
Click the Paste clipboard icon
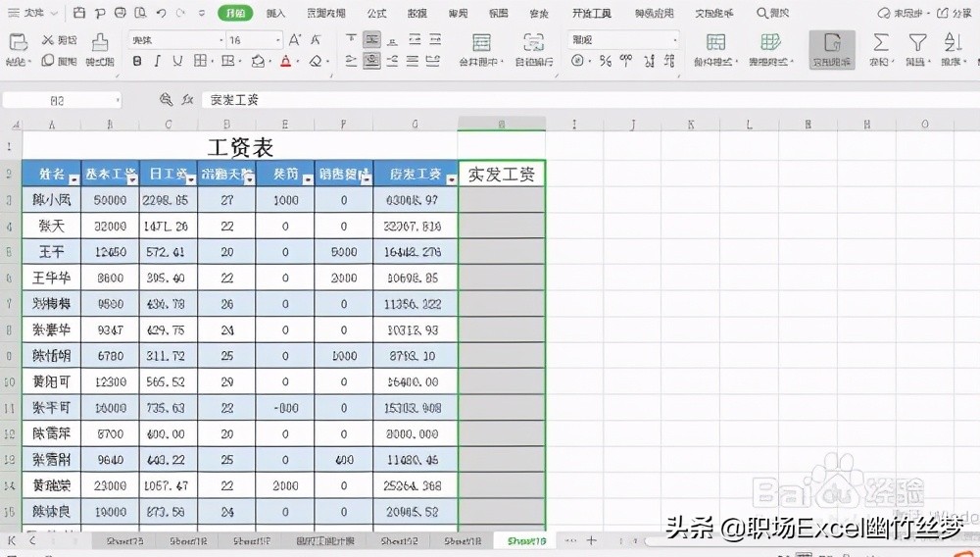coord(18,42)
